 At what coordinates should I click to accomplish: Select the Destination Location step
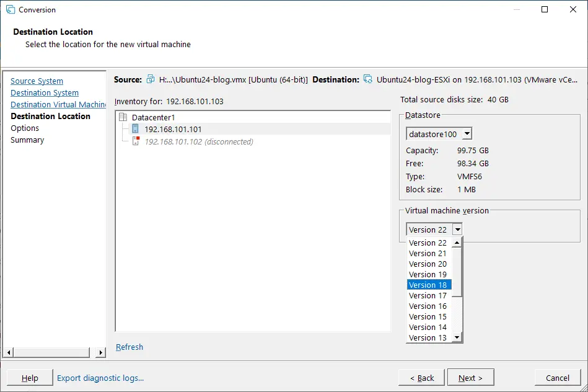51,116
